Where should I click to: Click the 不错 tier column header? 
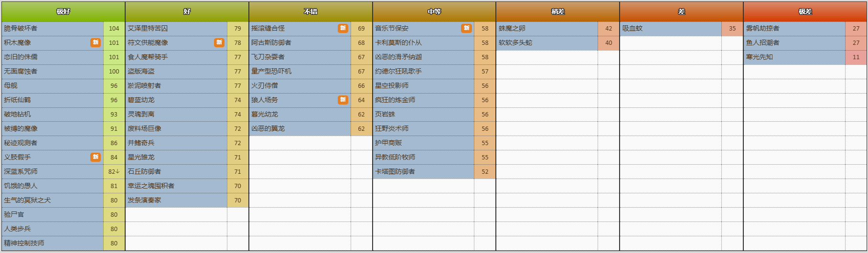[311, 11]
